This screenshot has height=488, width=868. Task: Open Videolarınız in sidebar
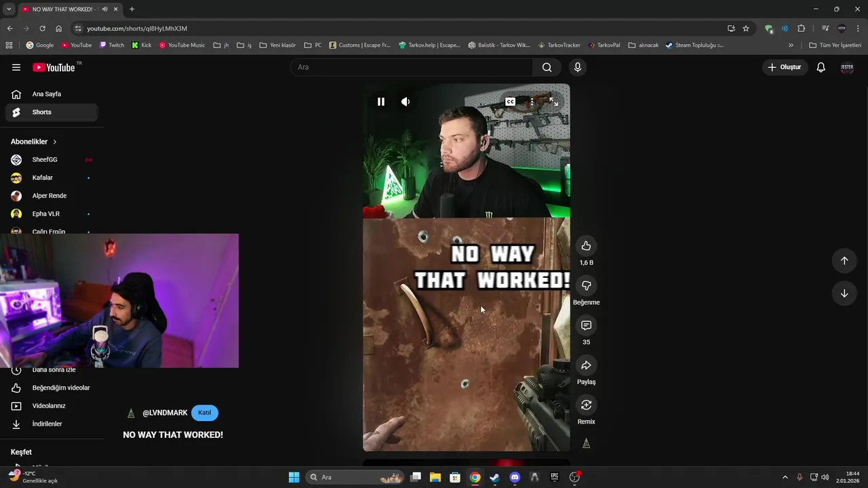click(52, 406)
